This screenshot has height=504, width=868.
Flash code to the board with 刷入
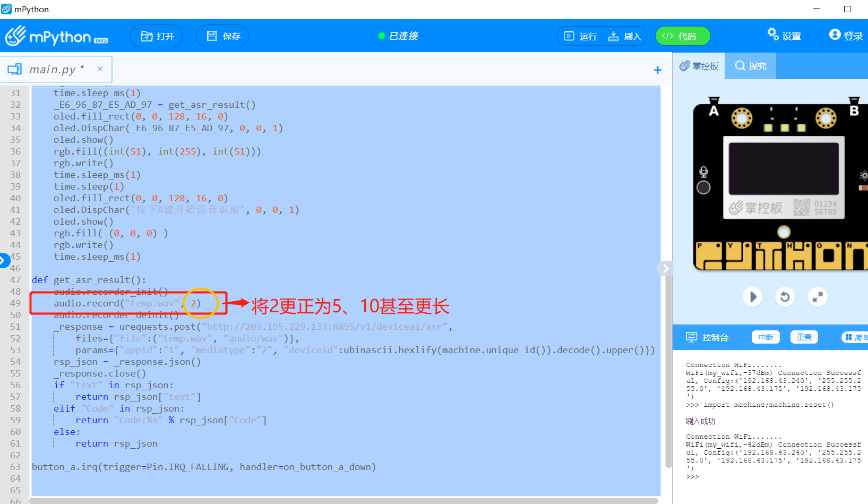click(625, 36)
